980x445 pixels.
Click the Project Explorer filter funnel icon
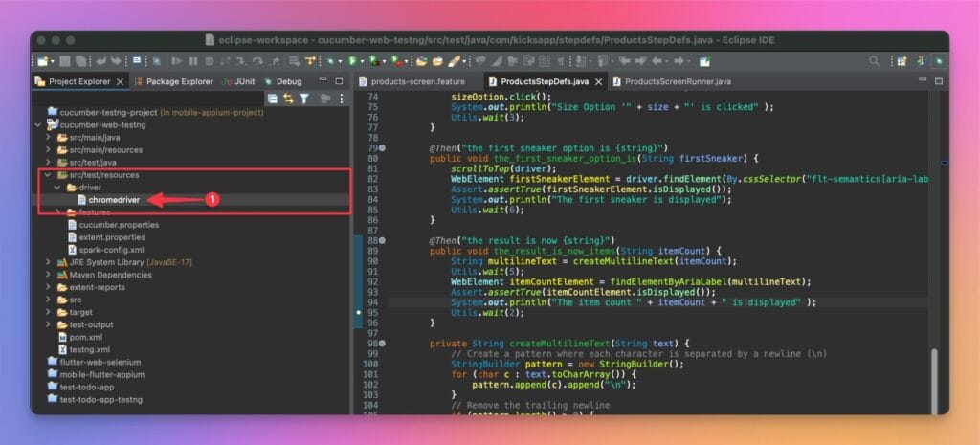[304, 99]
